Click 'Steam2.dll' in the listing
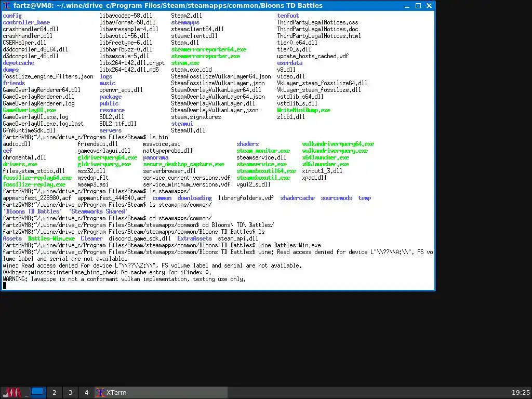532x399 pixels. coord(187,16)
